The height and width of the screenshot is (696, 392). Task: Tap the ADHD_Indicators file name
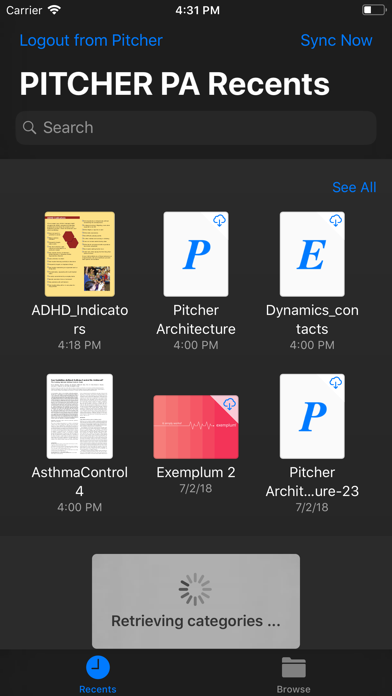tap(79, 320)
